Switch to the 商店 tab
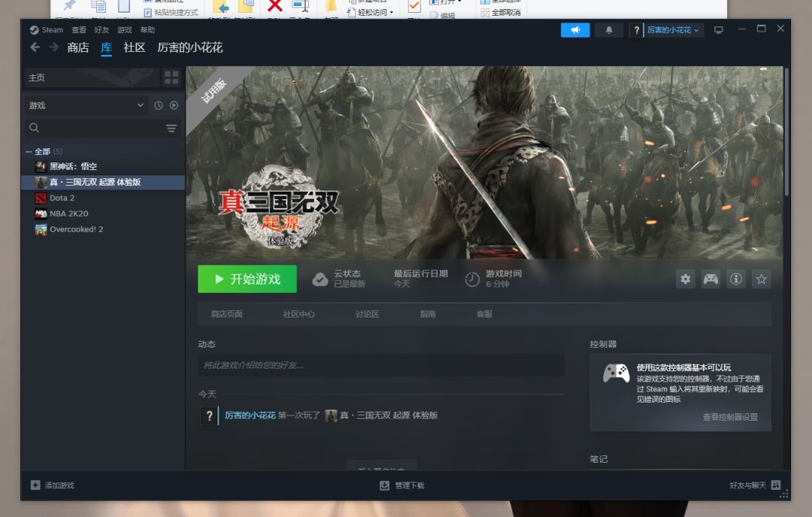Image resolution: width=812 pixels, height=517 pixels. (x=78, y=47)
